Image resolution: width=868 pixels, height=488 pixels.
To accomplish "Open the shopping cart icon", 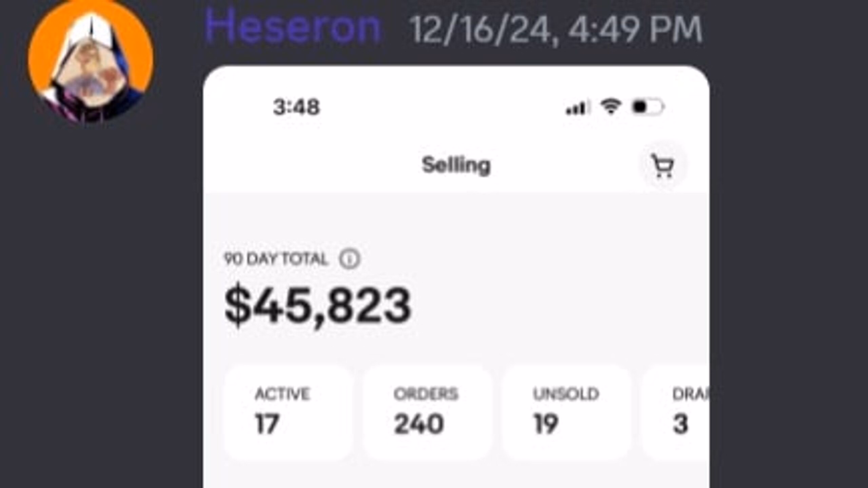I will click(x=663, y=166).
